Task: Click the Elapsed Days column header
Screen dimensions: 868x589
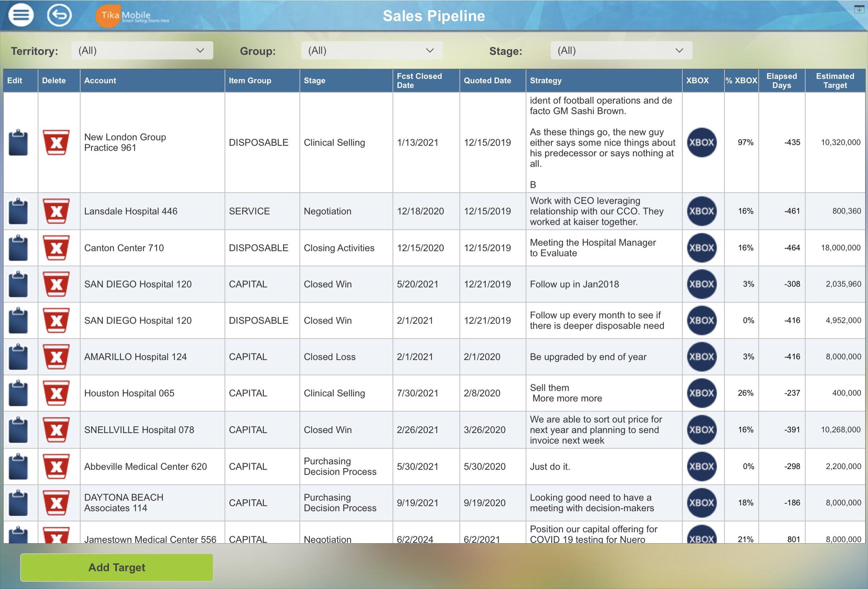Action: click(781, 81)
